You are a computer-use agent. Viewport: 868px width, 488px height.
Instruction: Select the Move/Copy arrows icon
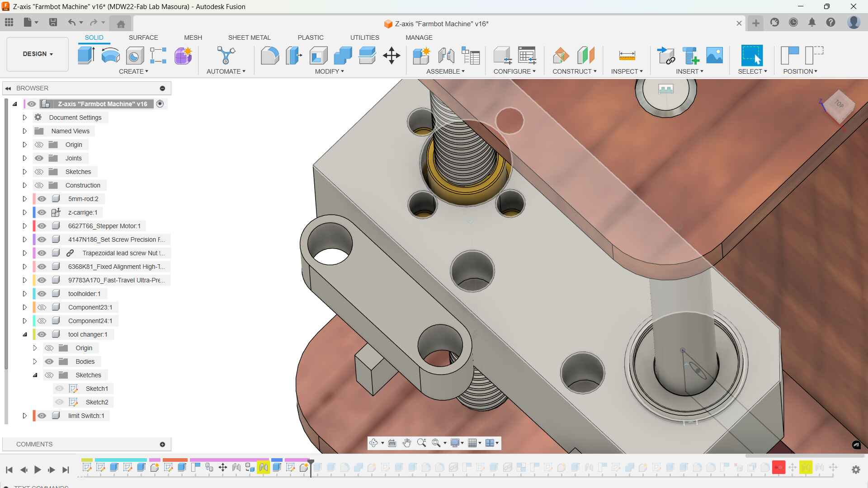pyautogui.click(x=392, y=56)
